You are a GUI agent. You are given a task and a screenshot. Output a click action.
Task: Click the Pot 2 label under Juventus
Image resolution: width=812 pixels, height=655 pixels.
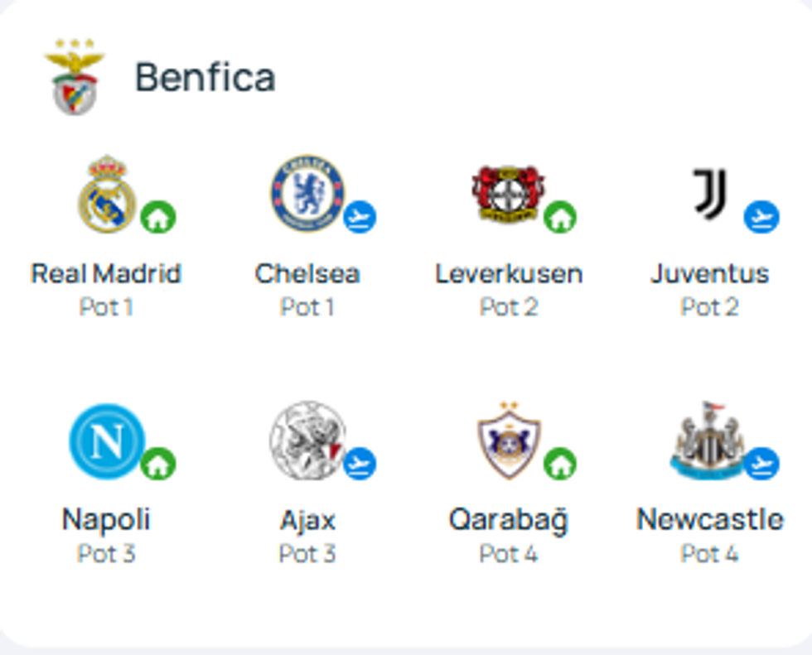tap(709, 307)
